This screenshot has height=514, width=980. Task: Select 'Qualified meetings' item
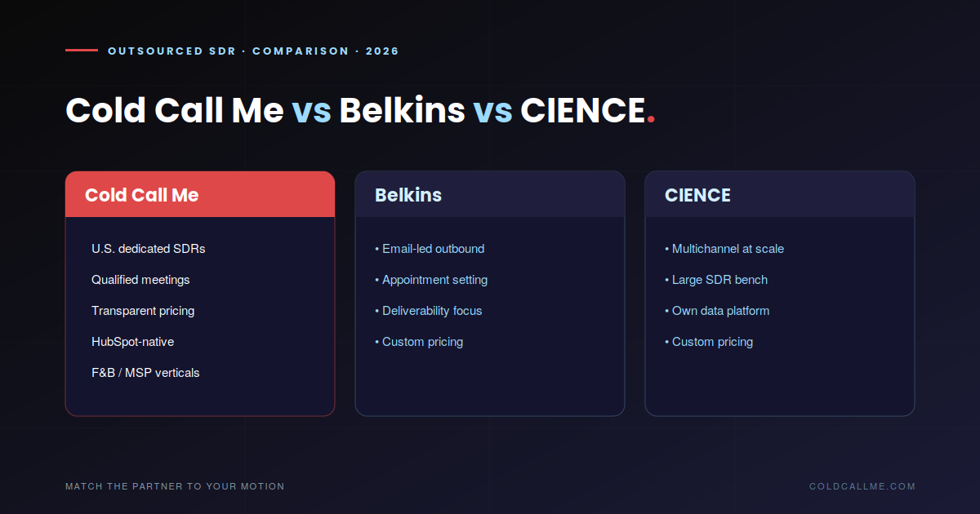click(140, 280)
